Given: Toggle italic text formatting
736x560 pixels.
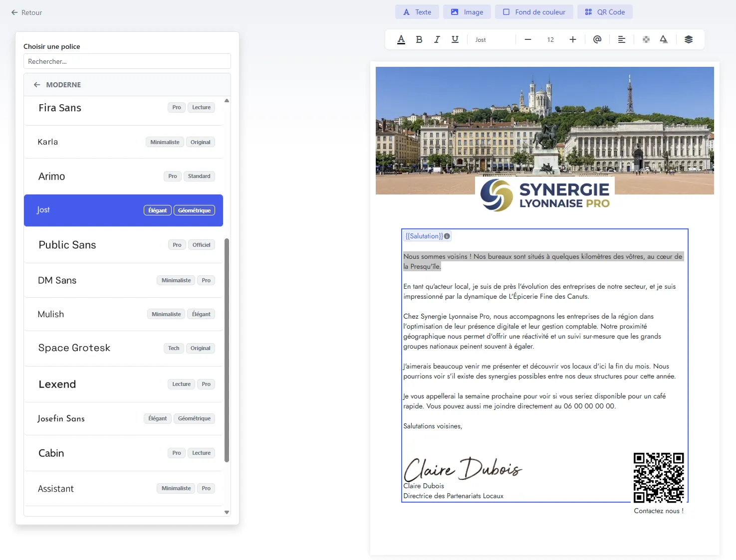Looking at the screenshot, I should point(437,39).
